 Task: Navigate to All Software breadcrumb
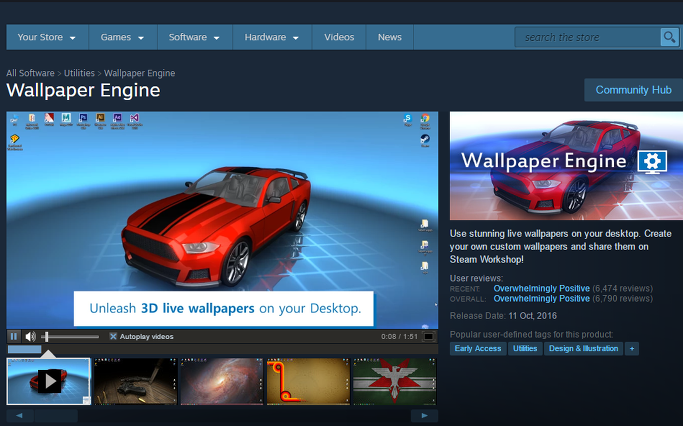[x=30, y=73]
